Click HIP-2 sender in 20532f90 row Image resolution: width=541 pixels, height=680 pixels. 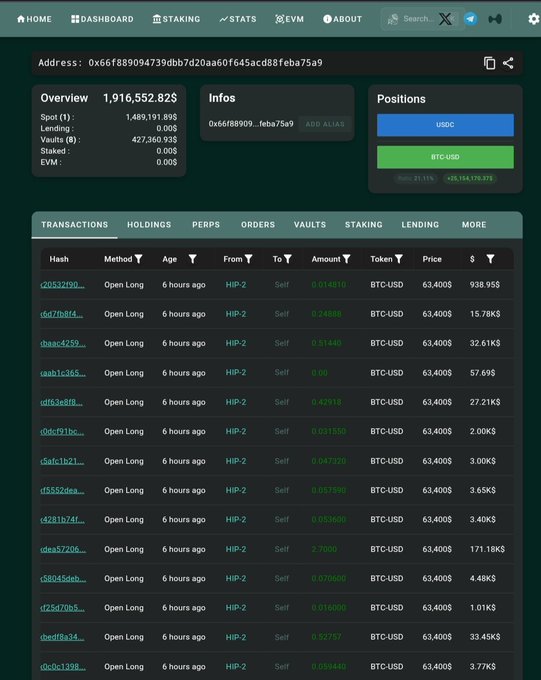click(x=236, y=284)
